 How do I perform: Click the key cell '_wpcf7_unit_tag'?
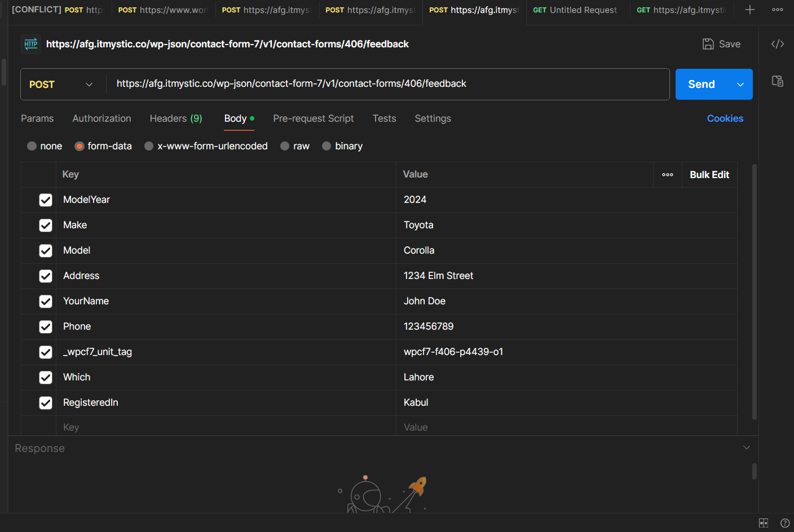tap(226, 352)
